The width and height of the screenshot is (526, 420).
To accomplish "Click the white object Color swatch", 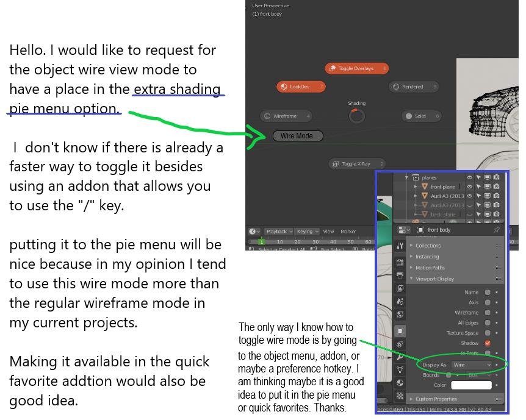I will coord(471,385).
